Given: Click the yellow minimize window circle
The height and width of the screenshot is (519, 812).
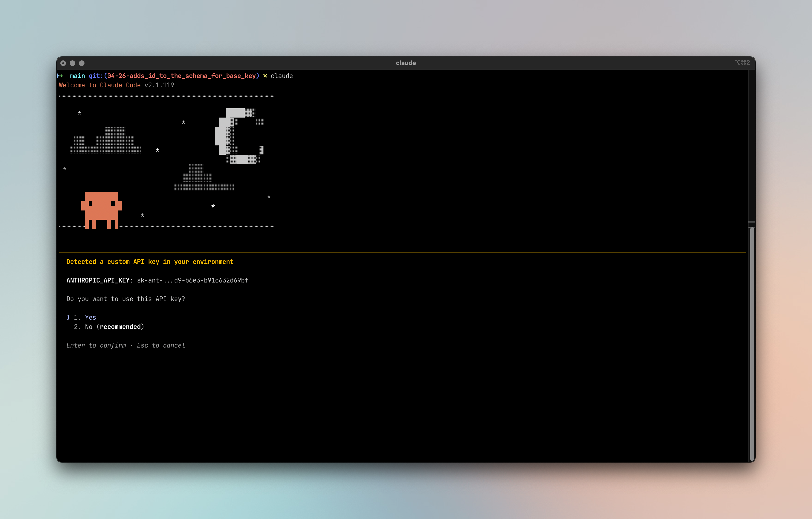Looking at the screenshot, I should [73, 63].
